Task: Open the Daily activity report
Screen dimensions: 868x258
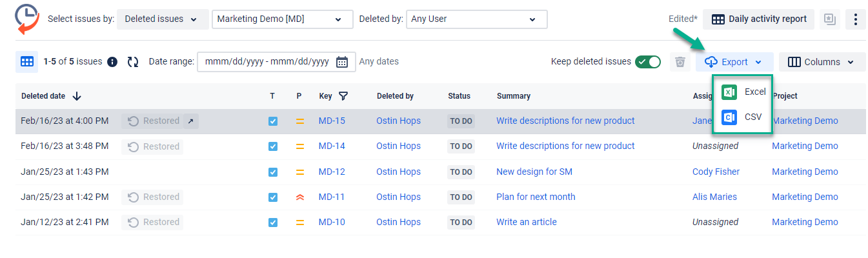Action: (x=759, y=19)
